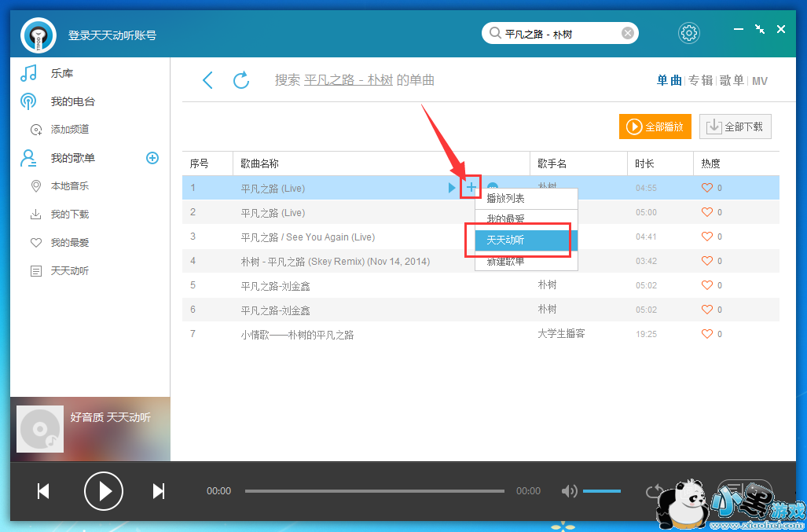Like song row 6 heart icon

[707, 309]
